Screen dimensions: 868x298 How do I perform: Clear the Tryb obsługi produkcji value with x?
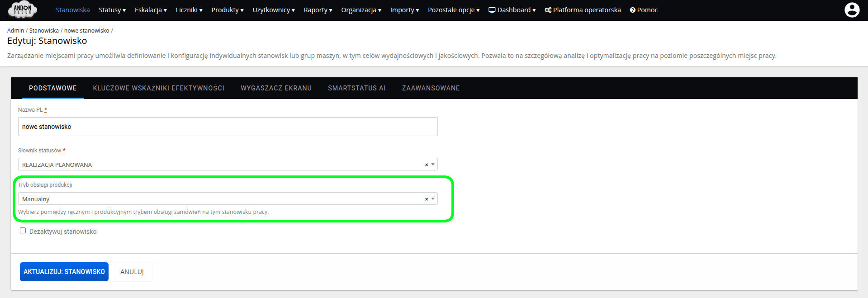click(426, 199)
